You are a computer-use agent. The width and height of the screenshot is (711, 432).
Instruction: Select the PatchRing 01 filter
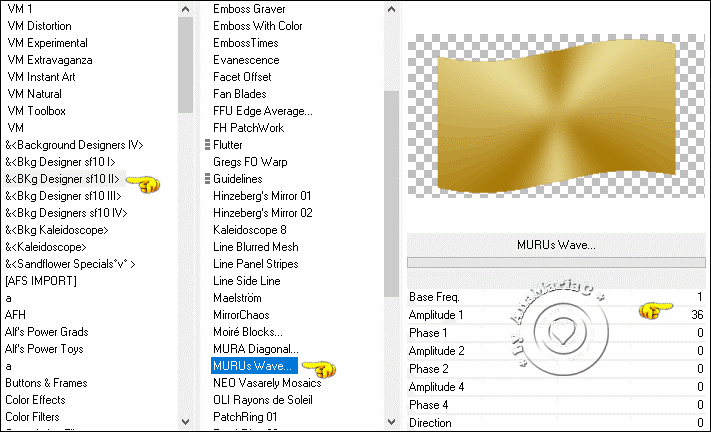245,417
